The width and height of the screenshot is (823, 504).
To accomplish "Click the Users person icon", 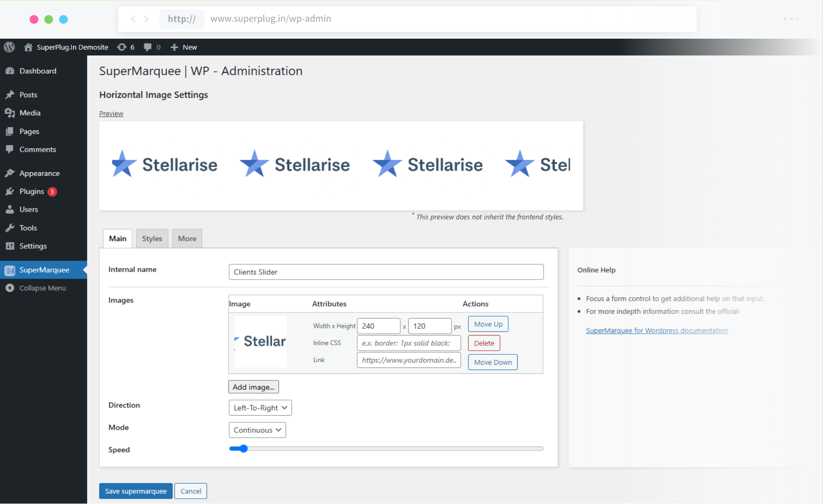I will coord(10,210).
